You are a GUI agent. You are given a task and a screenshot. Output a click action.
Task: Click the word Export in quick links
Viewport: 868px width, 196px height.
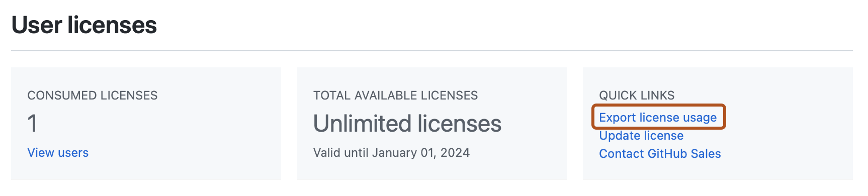coord(618,118)
